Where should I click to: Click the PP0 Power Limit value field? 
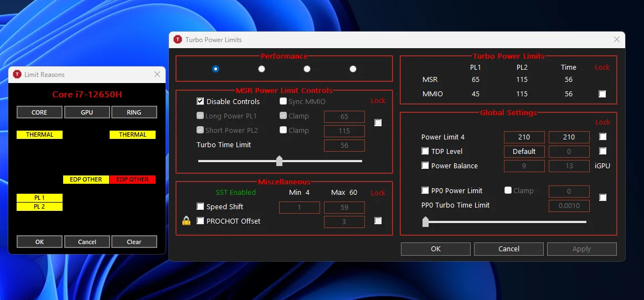point(569,192)
